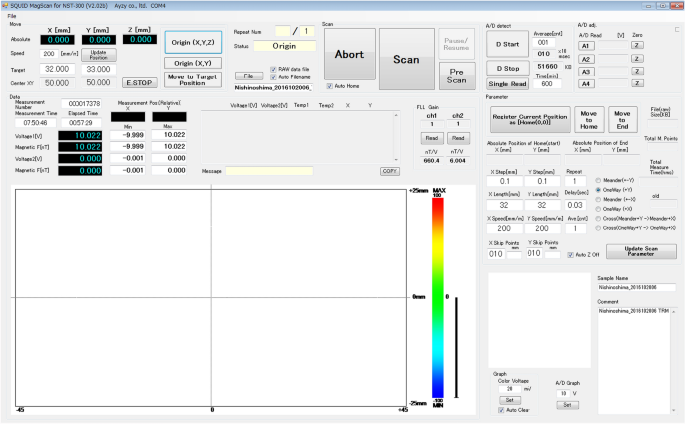This screenshot has height=424, width=685.
Task: Toggle the Auto Filename checkbox
Action: pyautogui.click(x=273, y=77)
